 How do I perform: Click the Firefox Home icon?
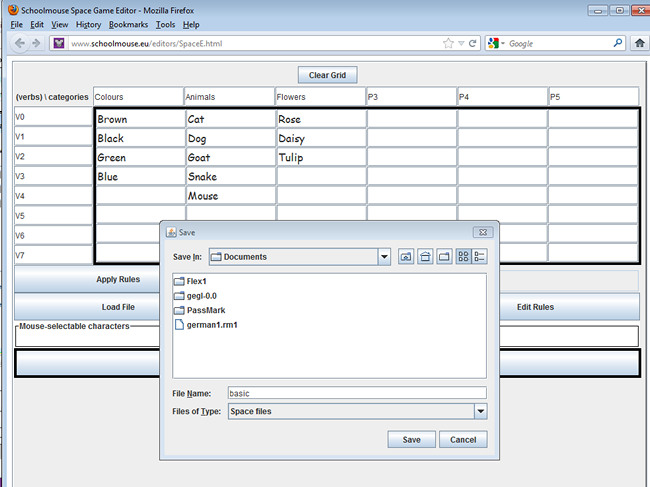[639, 44]
